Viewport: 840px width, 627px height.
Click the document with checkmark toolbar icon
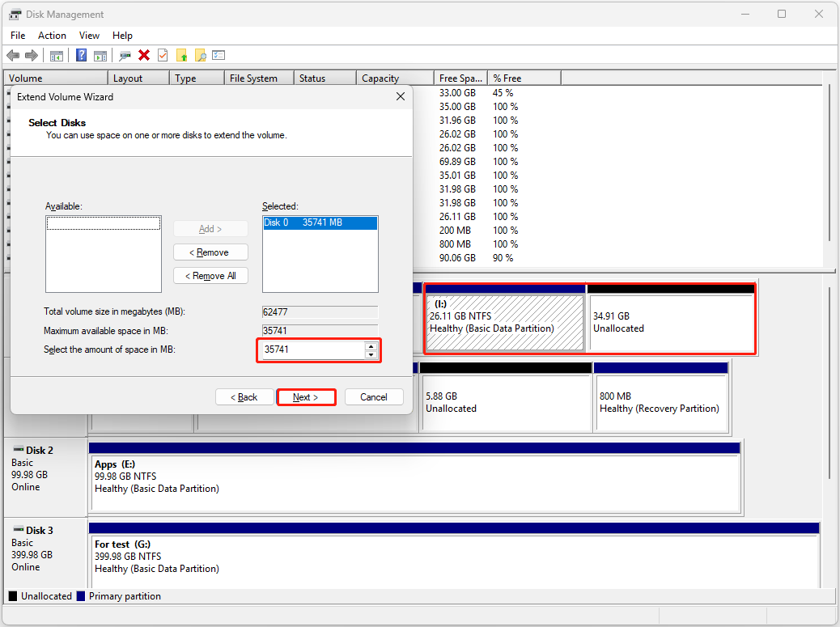(x=163, y=55)
